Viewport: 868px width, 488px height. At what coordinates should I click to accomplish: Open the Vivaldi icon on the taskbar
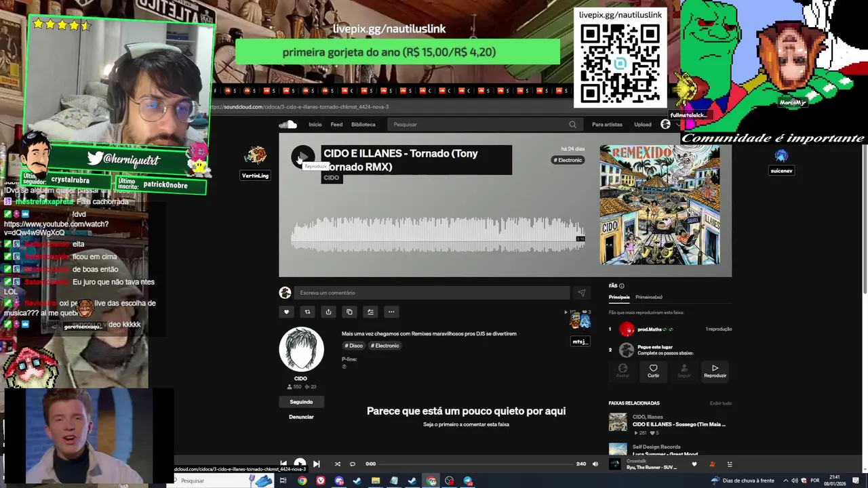tap(321, 481)
